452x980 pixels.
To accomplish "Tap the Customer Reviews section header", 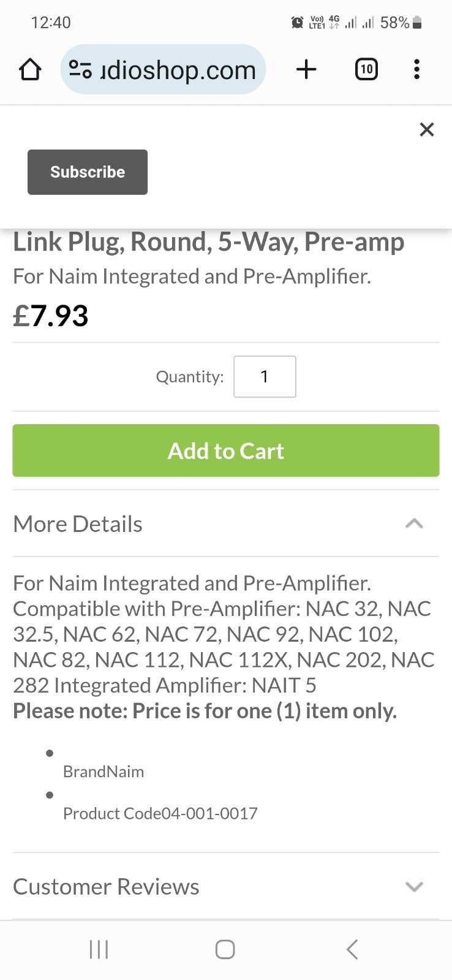I will (x=226, y=886).
